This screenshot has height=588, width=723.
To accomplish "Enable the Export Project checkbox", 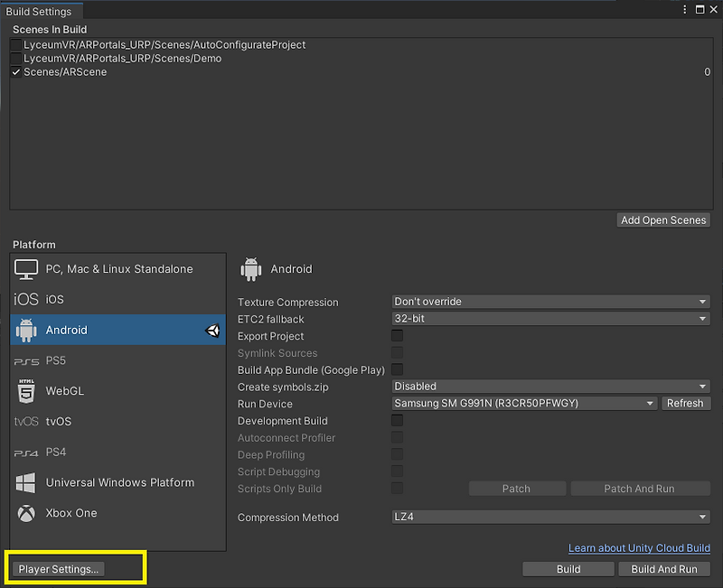I will click(396, 335).
